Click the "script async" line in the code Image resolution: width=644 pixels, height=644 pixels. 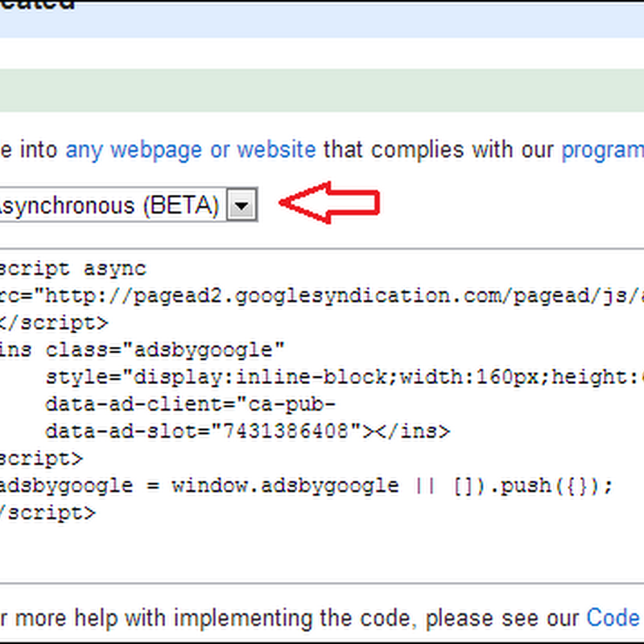point(73,270)
